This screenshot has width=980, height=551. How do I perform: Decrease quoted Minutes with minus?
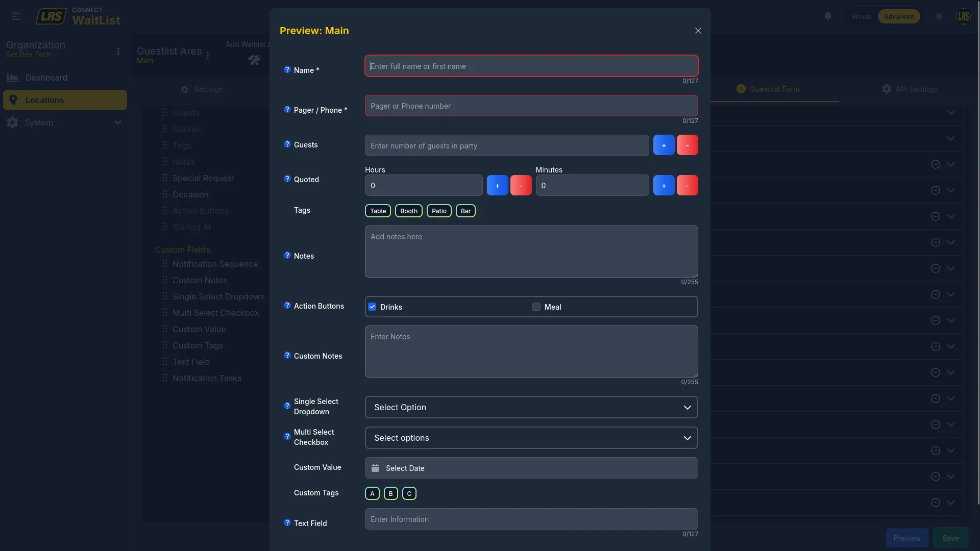(687, 185)
